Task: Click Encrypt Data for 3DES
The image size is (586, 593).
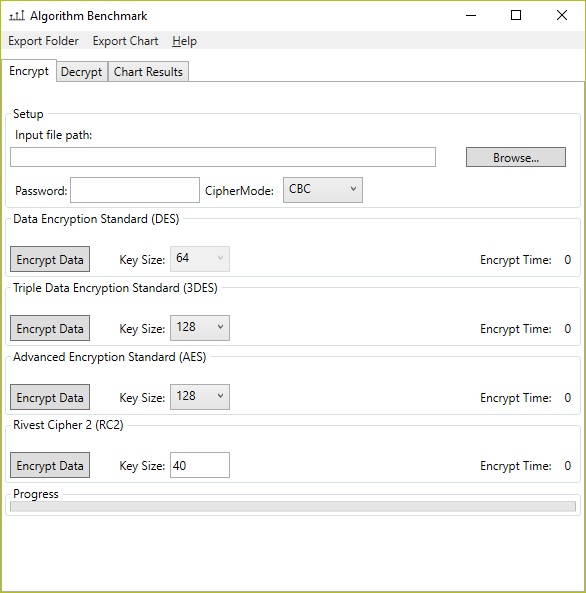Action: point(50,328)
